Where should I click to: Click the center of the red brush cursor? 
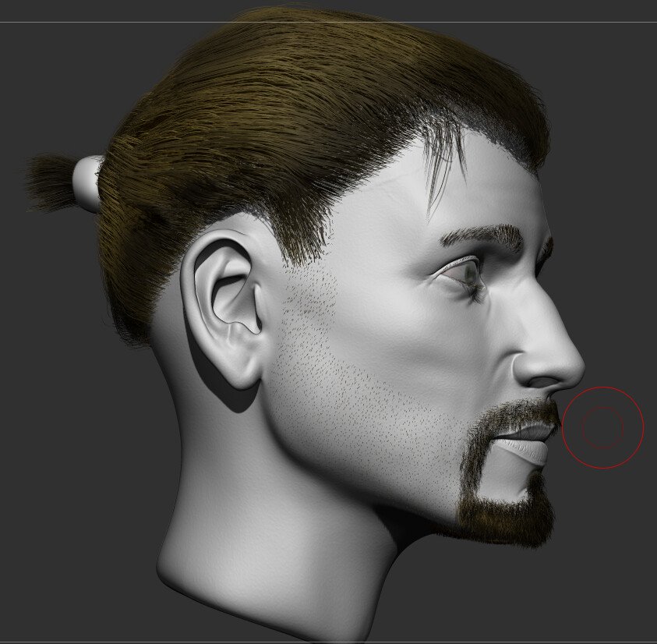click(x=602, y=428)
